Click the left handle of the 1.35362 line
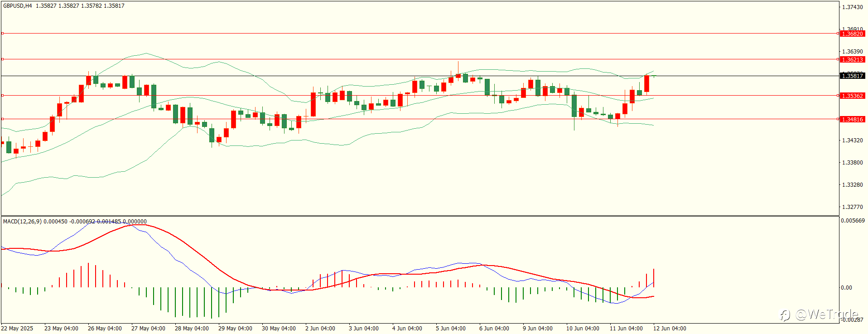The image size is (868, 334). [2, 95]
